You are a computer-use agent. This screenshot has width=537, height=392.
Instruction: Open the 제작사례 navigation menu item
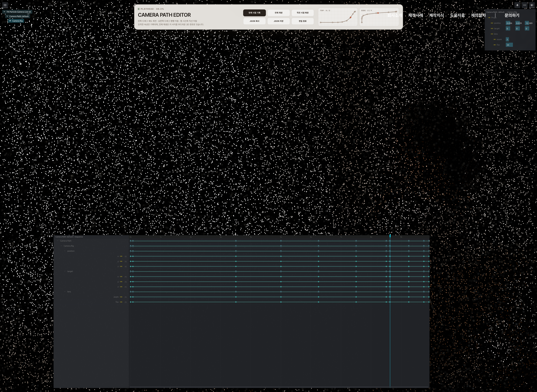point(416,15)
